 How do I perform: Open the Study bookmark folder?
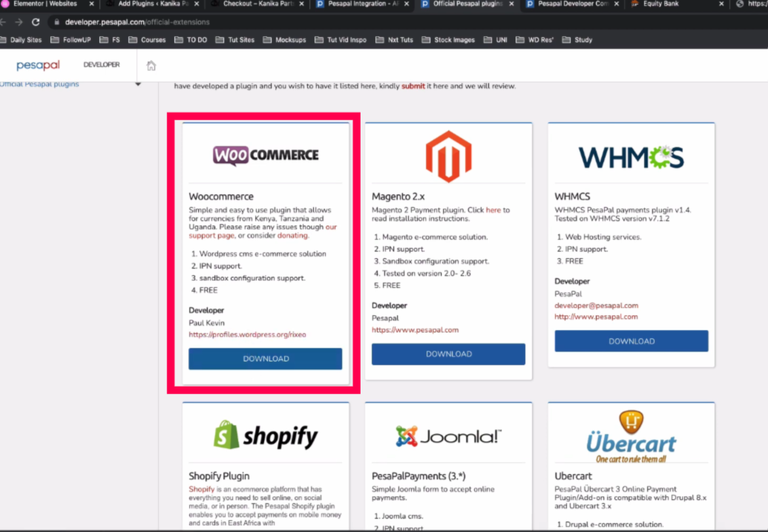click(x=577, y=39)
